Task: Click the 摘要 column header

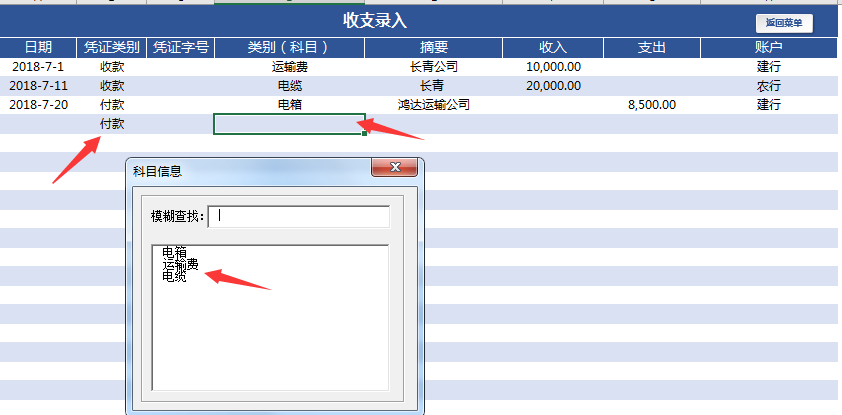Action: [x=434, y=48]
